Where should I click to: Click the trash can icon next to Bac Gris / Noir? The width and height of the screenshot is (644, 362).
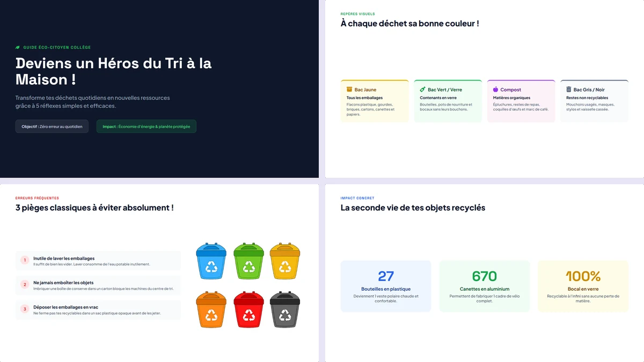tap(569, 90)
